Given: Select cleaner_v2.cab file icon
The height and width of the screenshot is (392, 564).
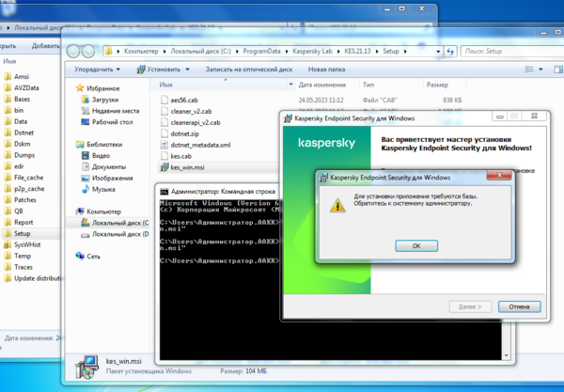Looking at the screenshot, I should [164, 111].
